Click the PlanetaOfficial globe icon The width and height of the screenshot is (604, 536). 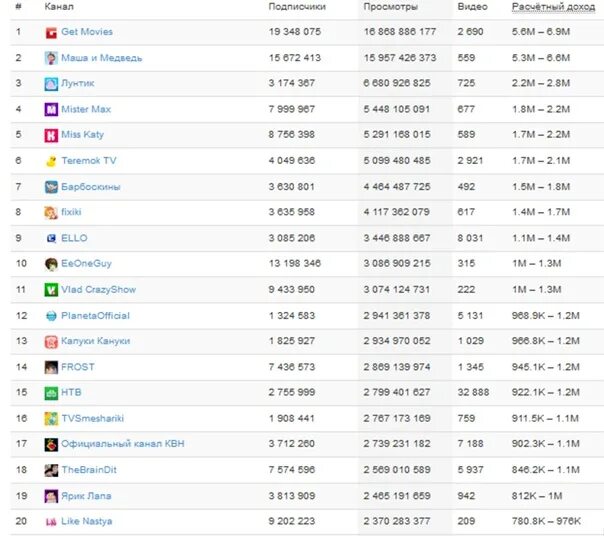coord(51,316)
